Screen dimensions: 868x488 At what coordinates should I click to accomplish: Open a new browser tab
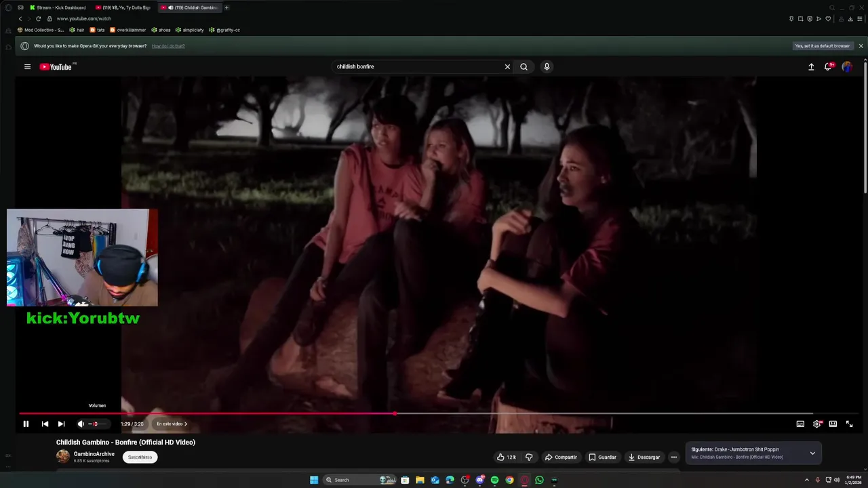pyautogui.click(x=226, y=7)
